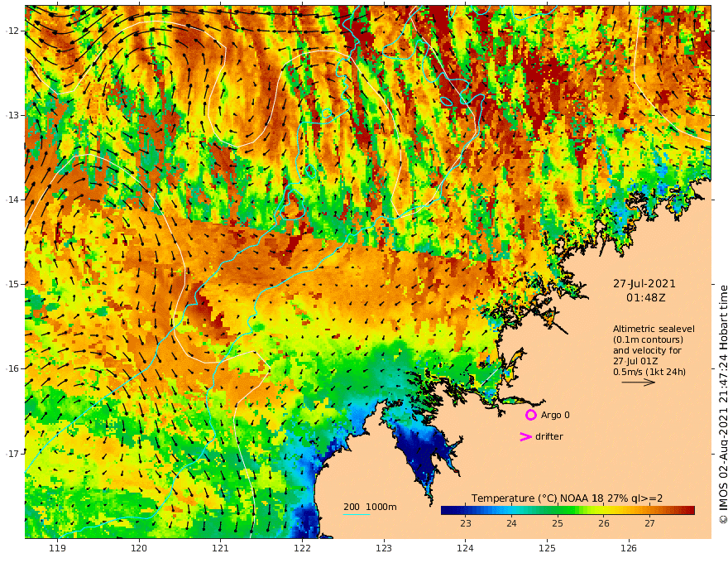Image resolution: width=728 pixels, height=563 pixels.
Task: Click the color bar tick label 27
Action: click(x=649, y=523)
